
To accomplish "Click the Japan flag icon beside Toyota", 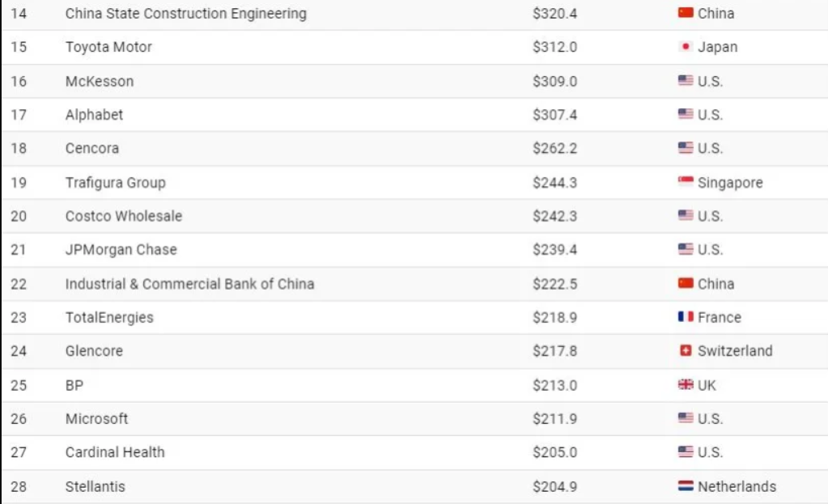I will (x=686, y=46).
